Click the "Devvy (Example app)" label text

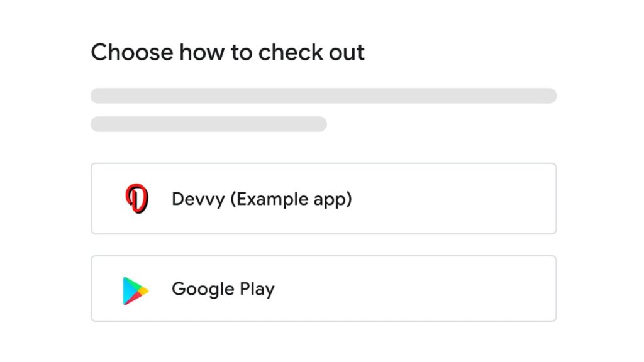pos(262,199)
